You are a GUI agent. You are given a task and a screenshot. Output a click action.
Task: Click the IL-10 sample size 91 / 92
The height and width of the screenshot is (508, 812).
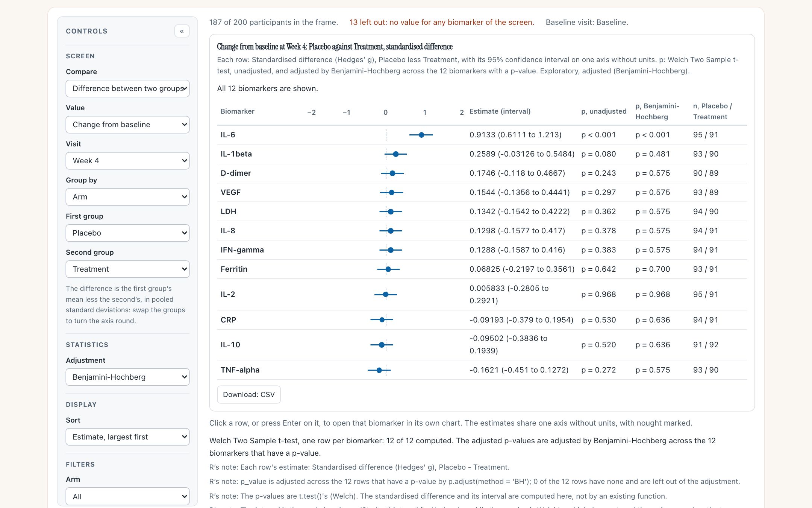coord(706,345)
